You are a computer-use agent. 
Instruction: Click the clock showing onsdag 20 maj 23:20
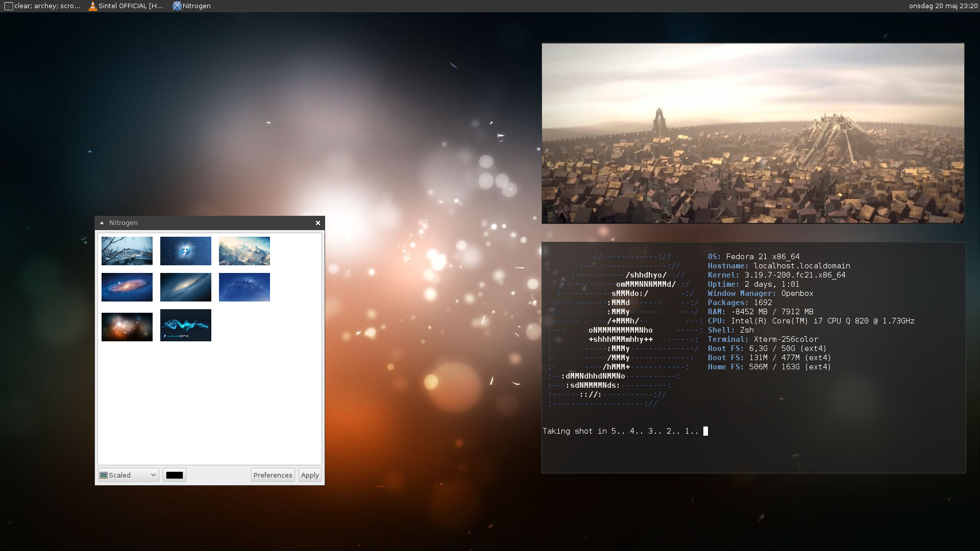(x=943, y=6)
